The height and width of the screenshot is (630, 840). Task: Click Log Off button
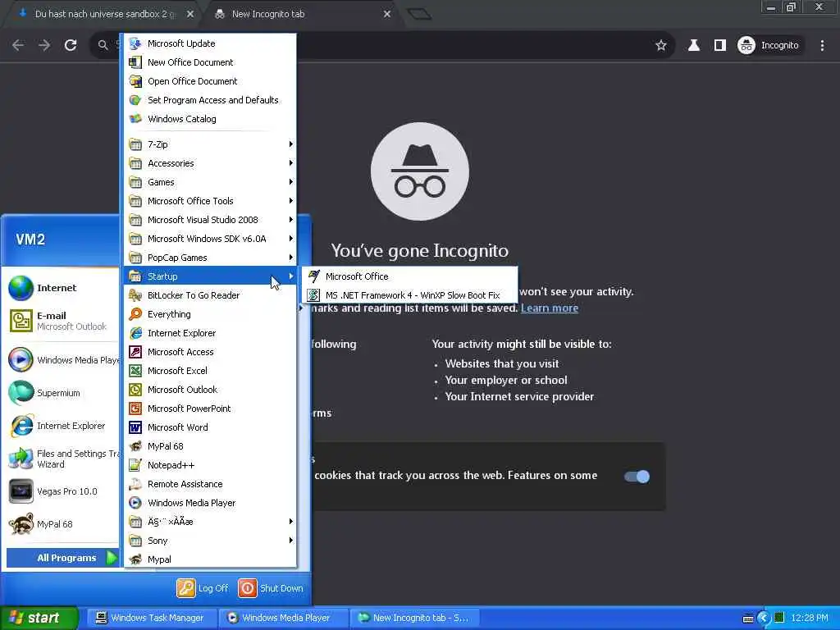tap(203, 588)
